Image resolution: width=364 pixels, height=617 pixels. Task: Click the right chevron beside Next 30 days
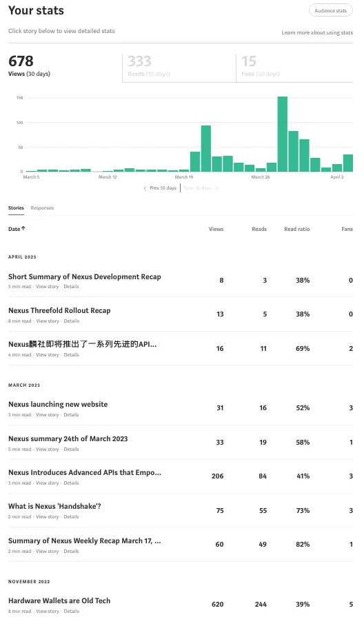point(216,188)
